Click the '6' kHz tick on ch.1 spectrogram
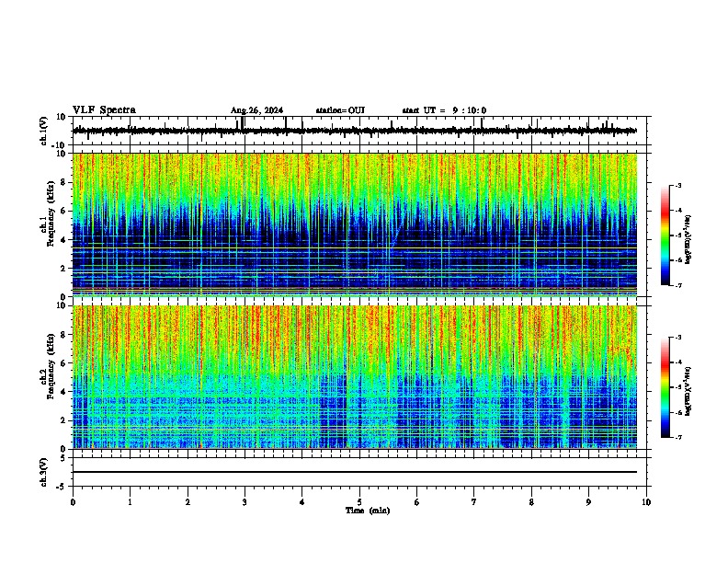Image resolution: width=728 pixels, height=563 pixels. 63,211
